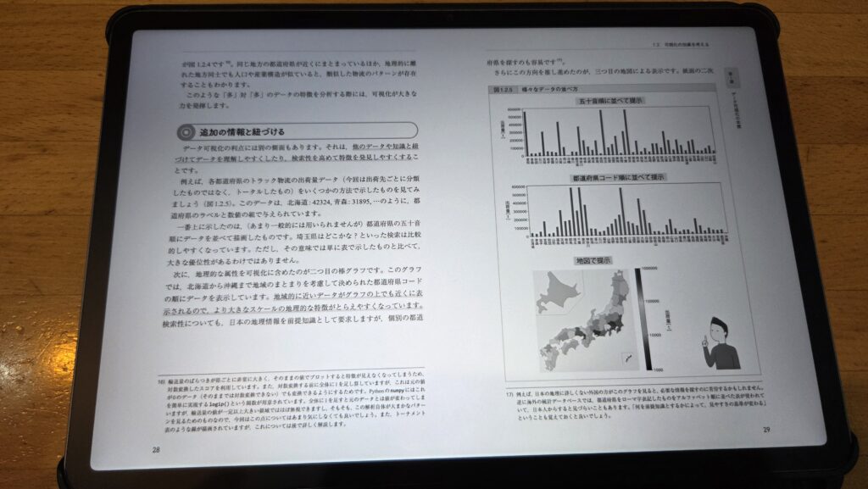868x489 pixels.
Task: Tap the second bar chart sorted by prefecture code
Action: click(623, 212)
